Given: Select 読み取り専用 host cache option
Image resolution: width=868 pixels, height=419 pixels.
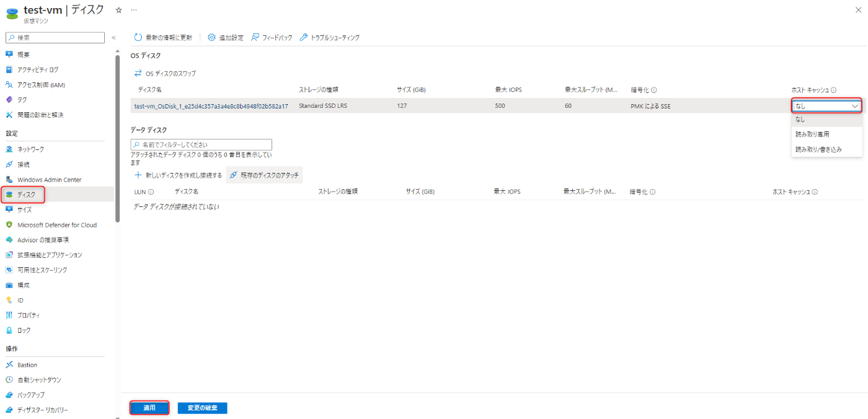Looking at the screenshot, I should 826,134.
